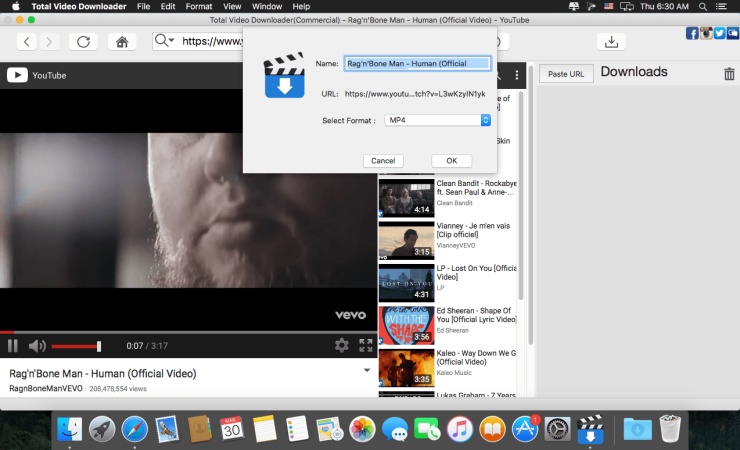Expand the video description arrow
Image resolution: width=740 pixels, height=450 pixels.
click(367, 370)
